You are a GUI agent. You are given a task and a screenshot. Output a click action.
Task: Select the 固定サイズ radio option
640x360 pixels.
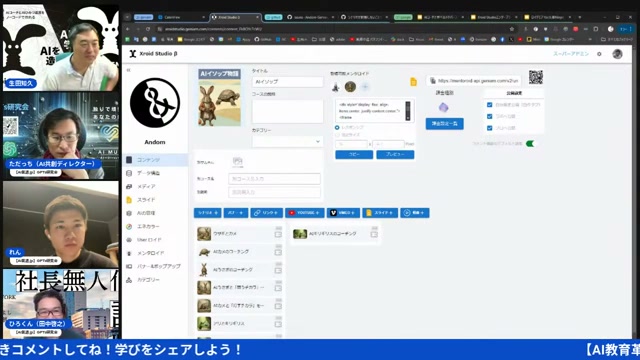coord(337,135)
